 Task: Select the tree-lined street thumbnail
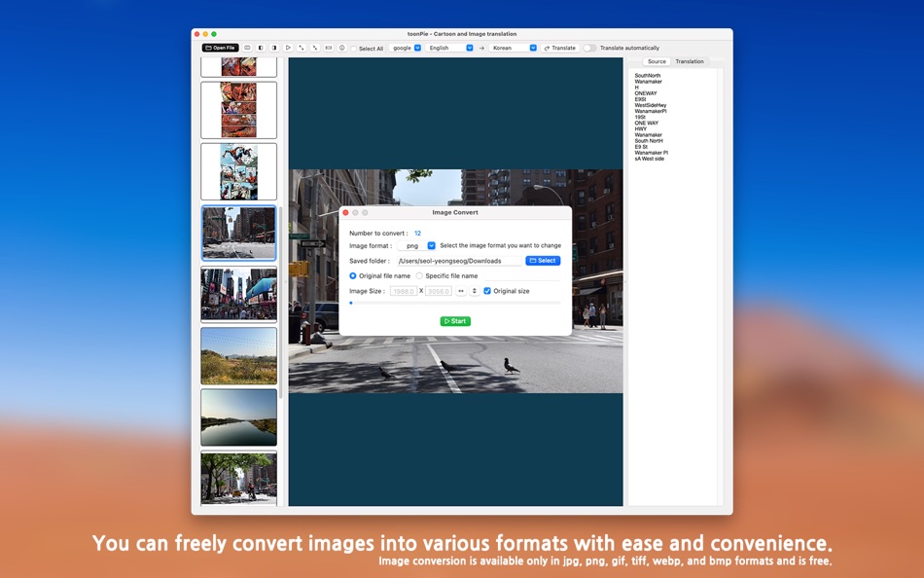tap(238, 479)
